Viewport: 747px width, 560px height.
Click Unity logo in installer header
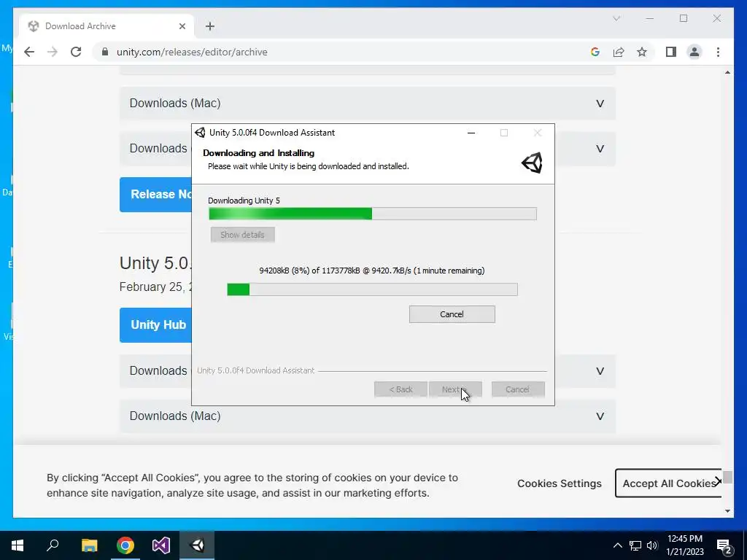(532, 163)
